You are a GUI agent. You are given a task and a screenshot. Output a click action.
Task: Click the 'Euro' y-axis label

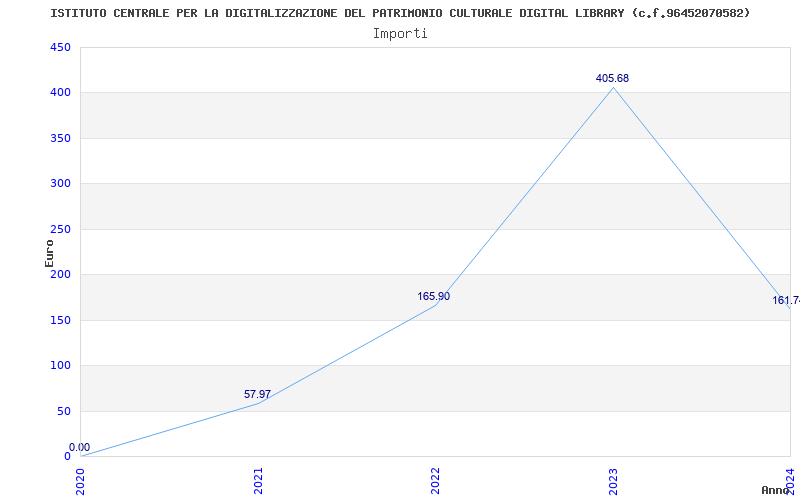49,253
